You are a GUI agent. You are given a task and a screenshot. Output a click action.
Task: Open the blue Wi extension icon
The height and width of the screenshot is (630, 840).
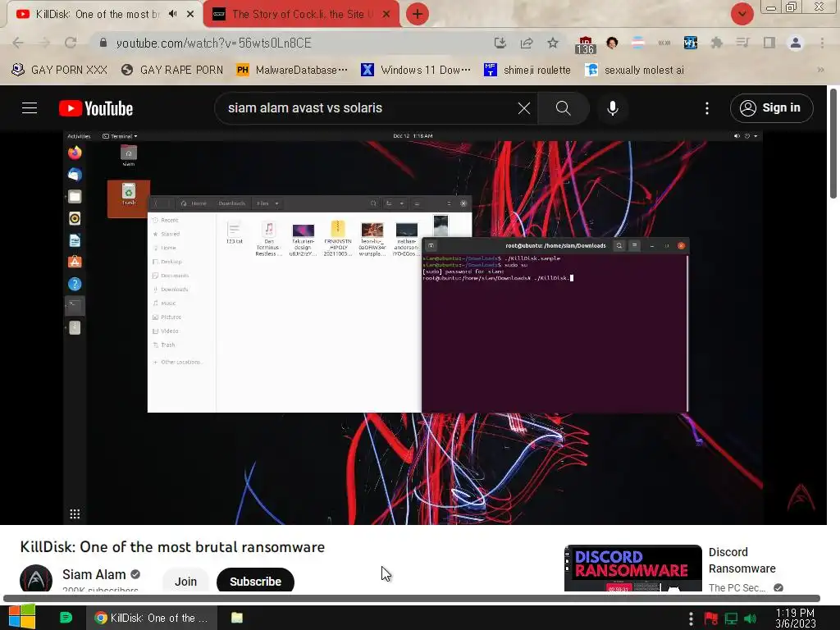(x=690, y=43)
